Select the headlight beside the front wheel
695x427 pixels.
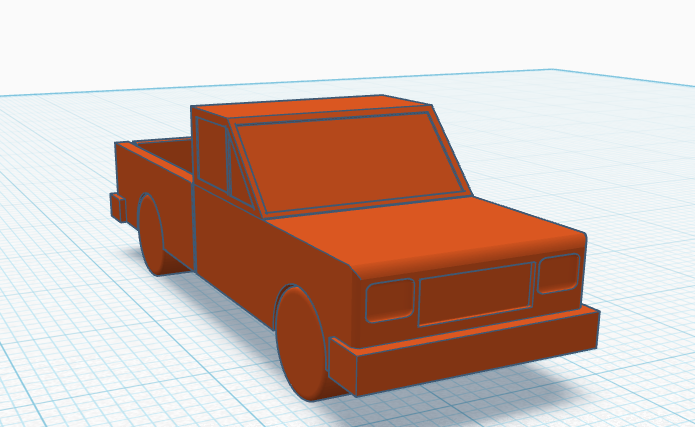coord(390,300)
